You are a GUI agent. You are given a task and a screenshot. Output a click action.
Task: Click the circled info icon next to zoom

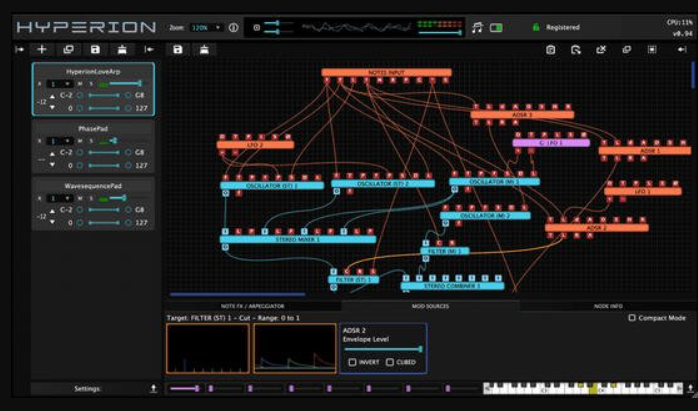[x=233, y=28]
